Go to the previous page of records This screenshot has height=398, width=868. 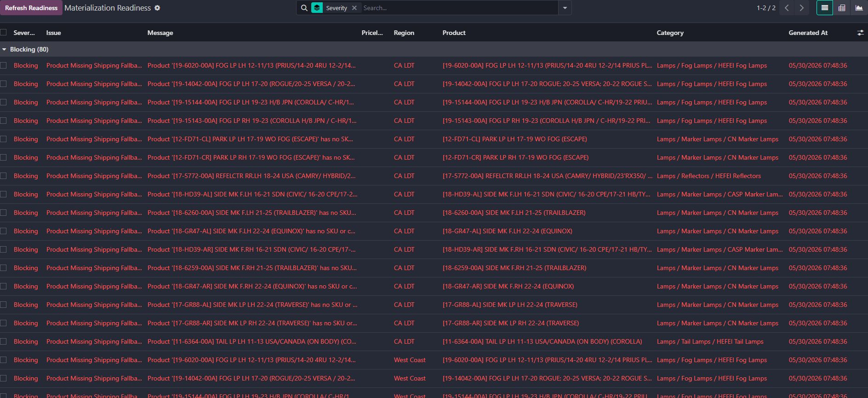coord(787,8)
